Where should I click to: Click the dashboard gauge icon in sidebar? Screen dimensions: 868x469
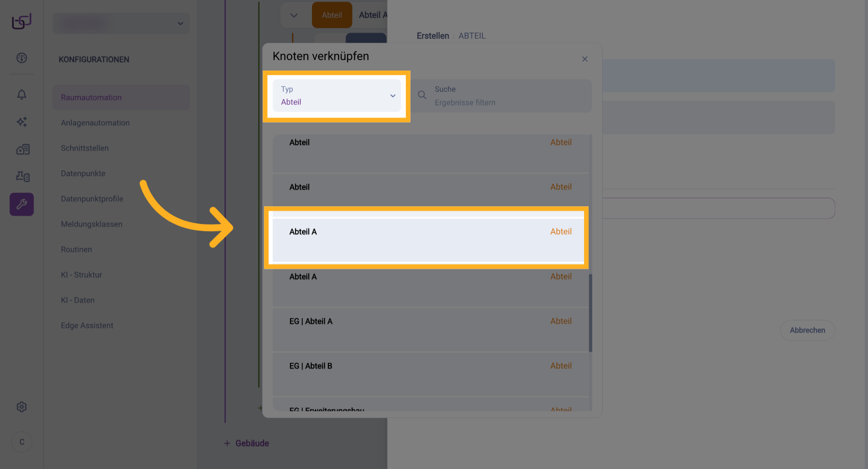22,58
